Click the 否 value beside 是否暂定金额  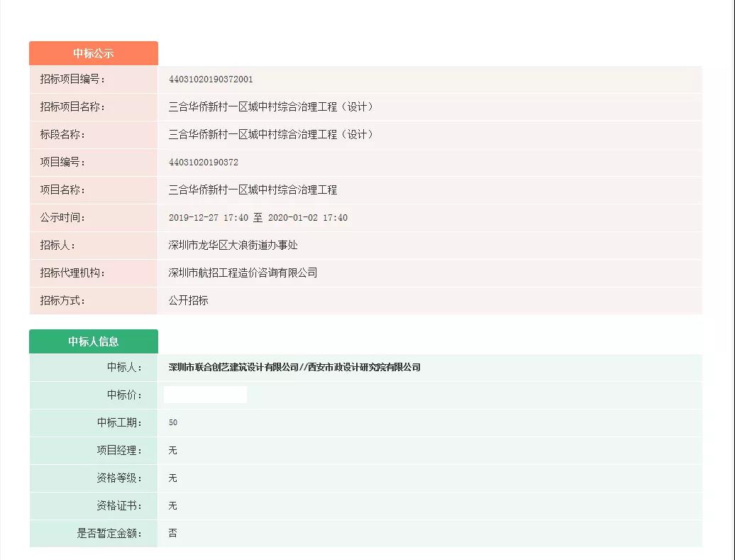(x=172, y=533)
